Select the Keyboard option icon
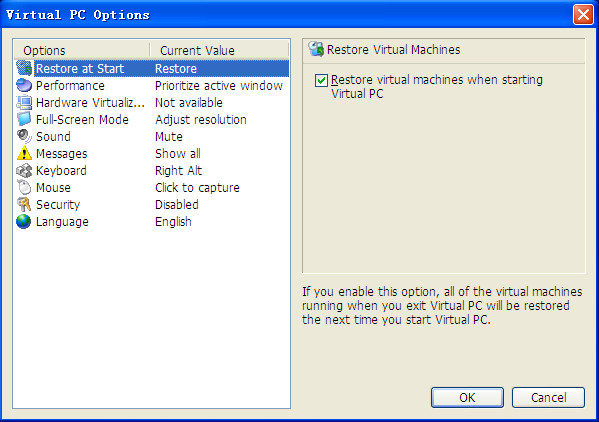This screenshot has width=599, height=422. click(x=24, y=170)
